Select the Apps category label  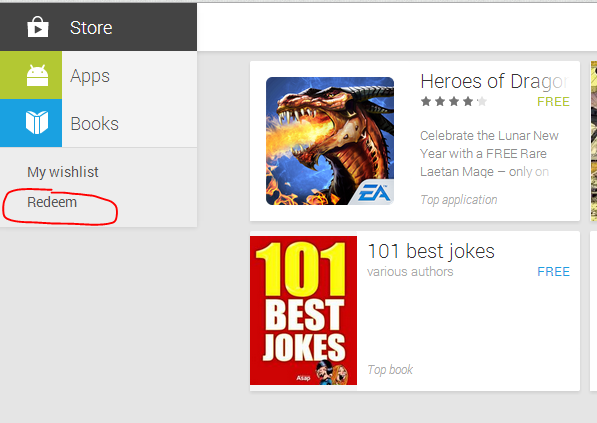tap(90, 76)
